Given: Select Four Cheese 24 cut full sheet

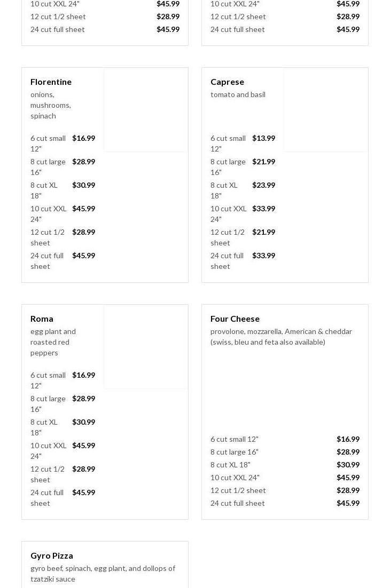Looking at the screenshot, I should (x=285, y=503).
